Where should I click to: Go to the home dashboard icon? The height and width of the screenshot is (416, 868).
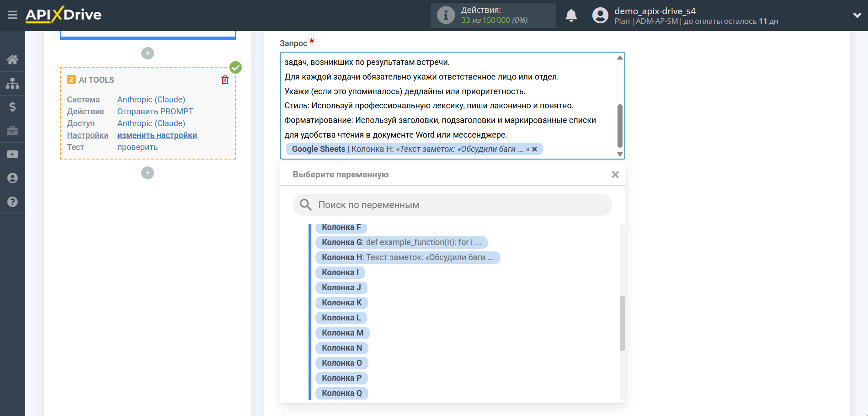[12, 59]
